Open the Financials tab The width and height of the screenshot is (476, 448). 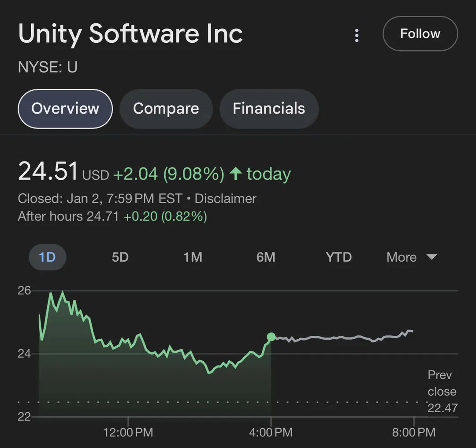(x=269, y=108)
